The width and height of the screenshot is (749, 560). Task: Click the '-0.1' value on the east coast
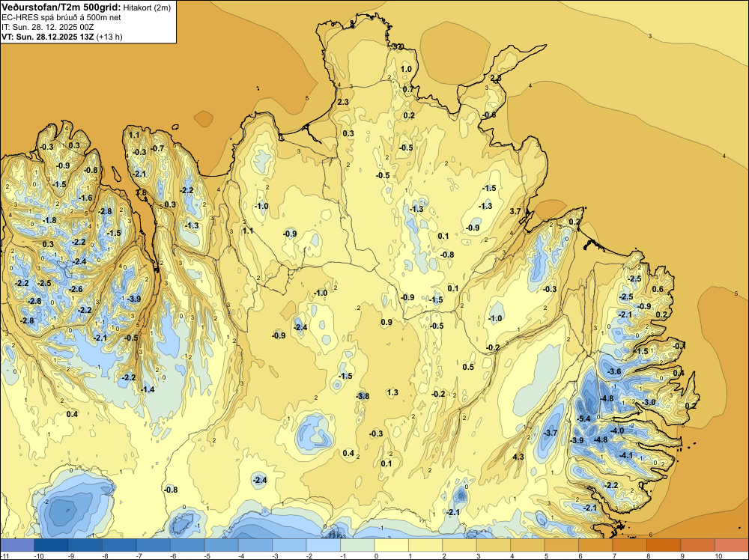pyautogui.click(x=679, y=346)
